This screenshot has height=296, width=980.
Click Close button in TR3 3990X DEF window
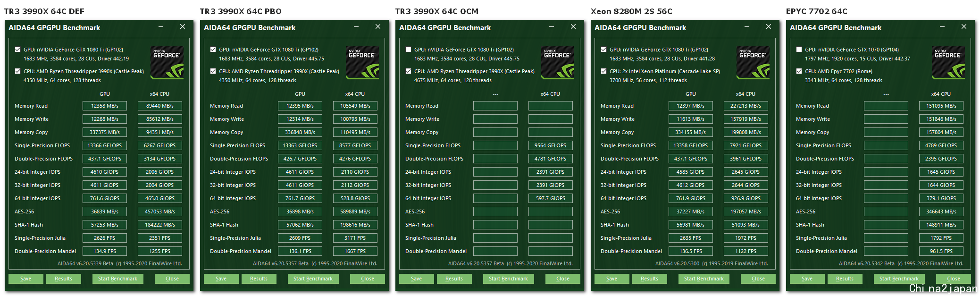tap(172, 279)
